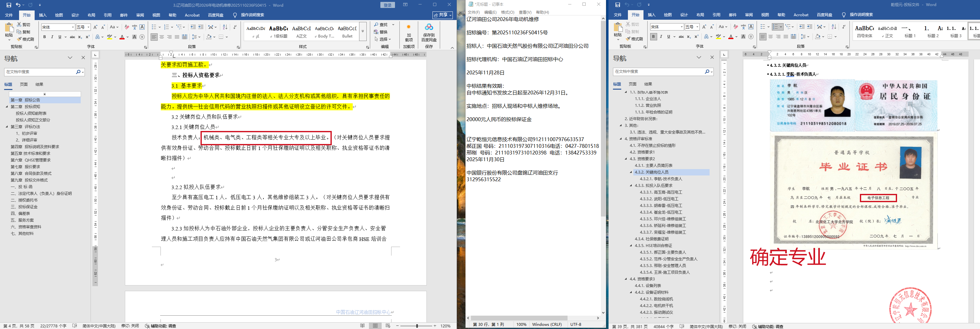
Task: Click phonetic guide icon in right Word ribbon
Action: (x=743, y=27)
